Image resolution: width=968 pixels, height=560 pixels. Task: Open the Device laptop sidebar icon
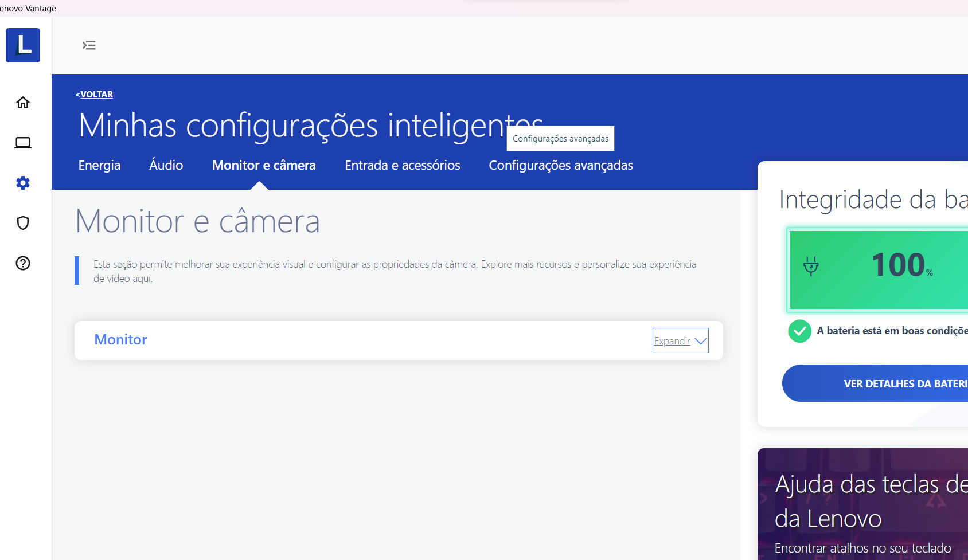coord(23,143)
